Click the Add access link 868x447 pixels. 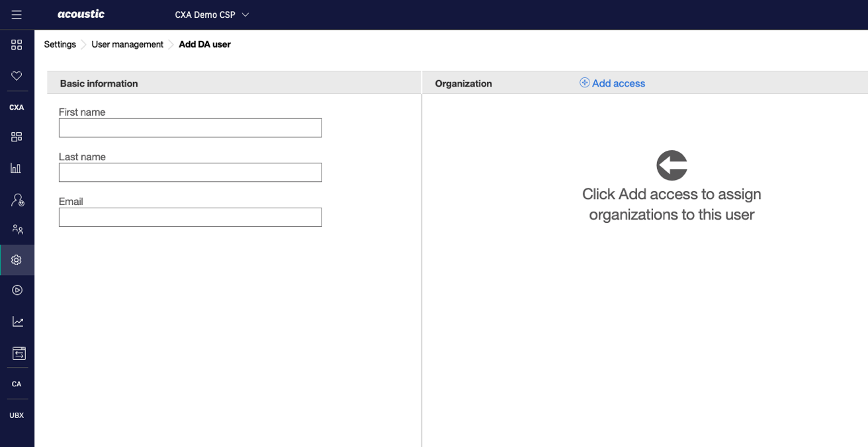pos(619,83)
